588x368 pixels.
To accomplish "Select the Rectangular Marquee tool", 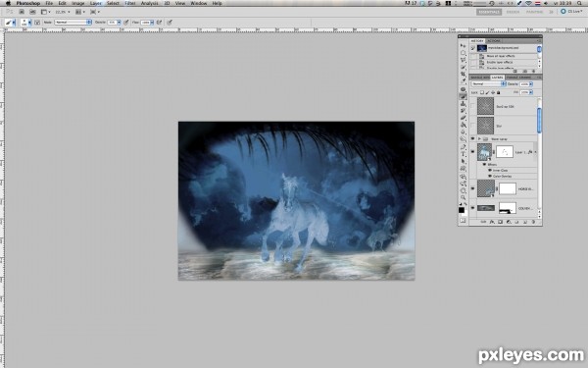I will 464,53.
